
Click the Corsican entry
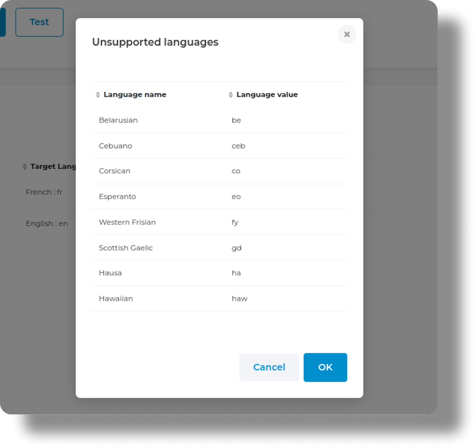click(x=115, y=171)
